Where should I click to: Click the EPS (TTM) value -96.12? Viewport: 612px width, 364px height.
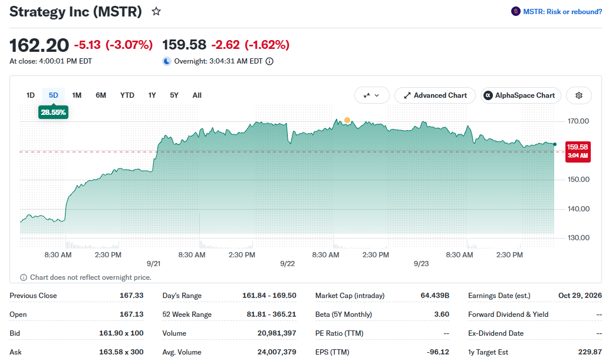[x=438, y=352]
